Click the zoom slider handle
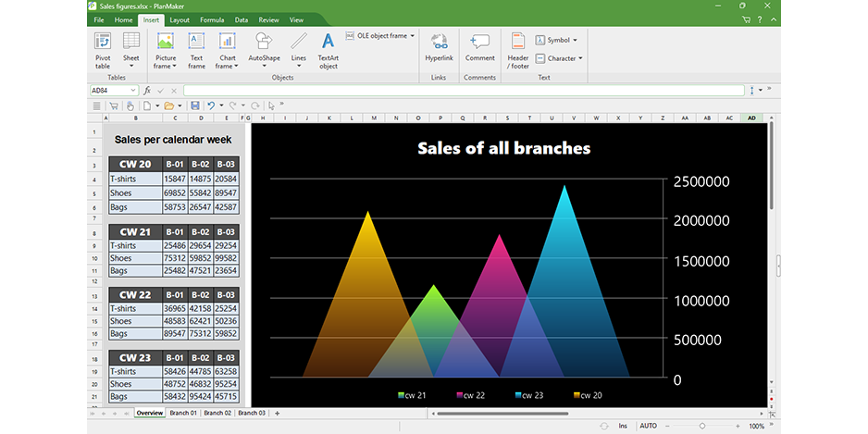This screenshot has height=434, width=868. 702,426
